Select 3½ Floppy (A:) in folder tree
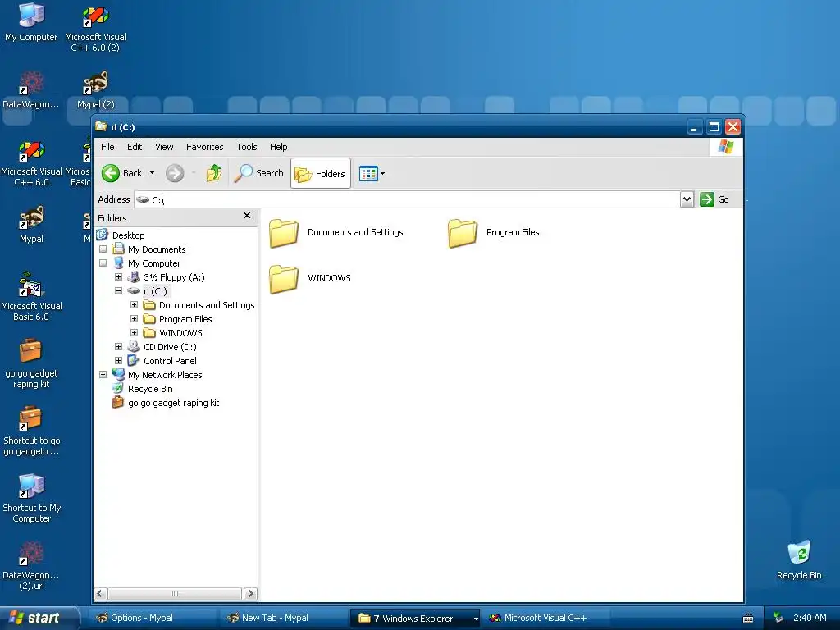The image size is (840, 630). tap(174, 277)
